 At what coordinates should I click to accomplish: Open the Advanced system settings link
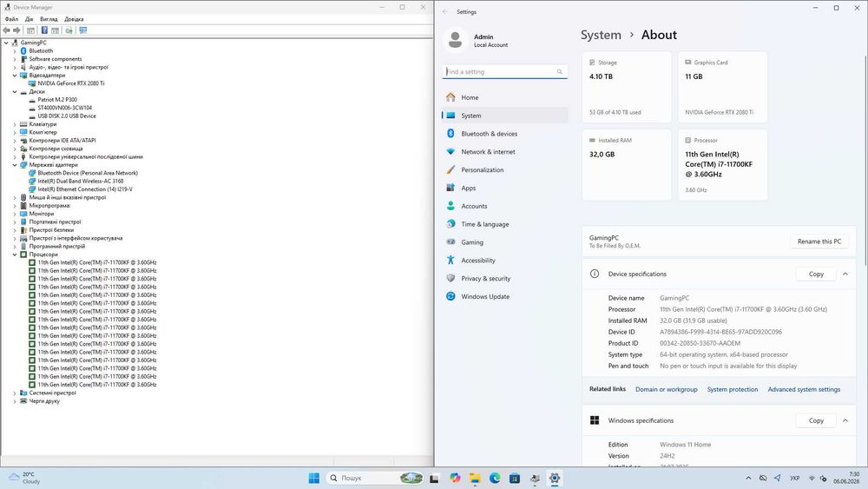804,389
